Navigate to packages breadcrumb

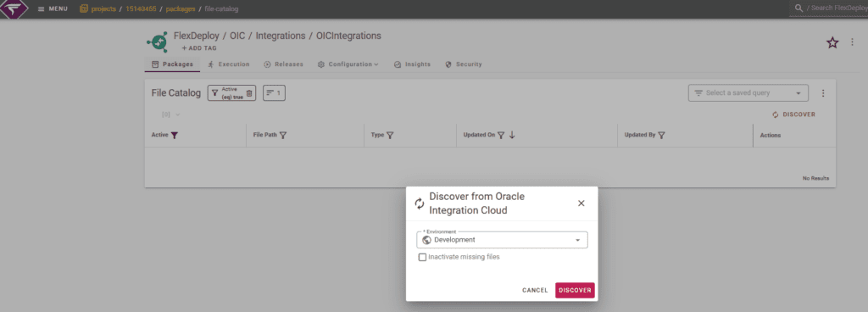tap(181, 8)
